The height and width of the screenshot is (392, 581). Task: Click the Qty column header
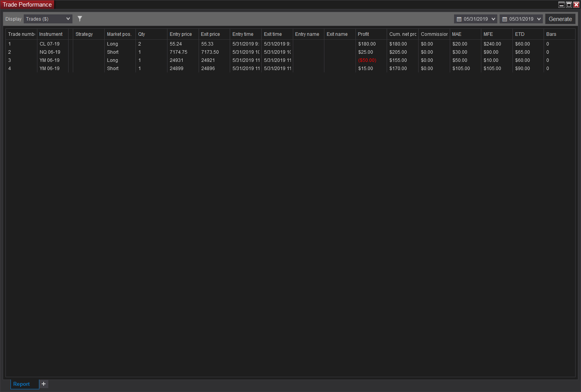tap(151, 34)
